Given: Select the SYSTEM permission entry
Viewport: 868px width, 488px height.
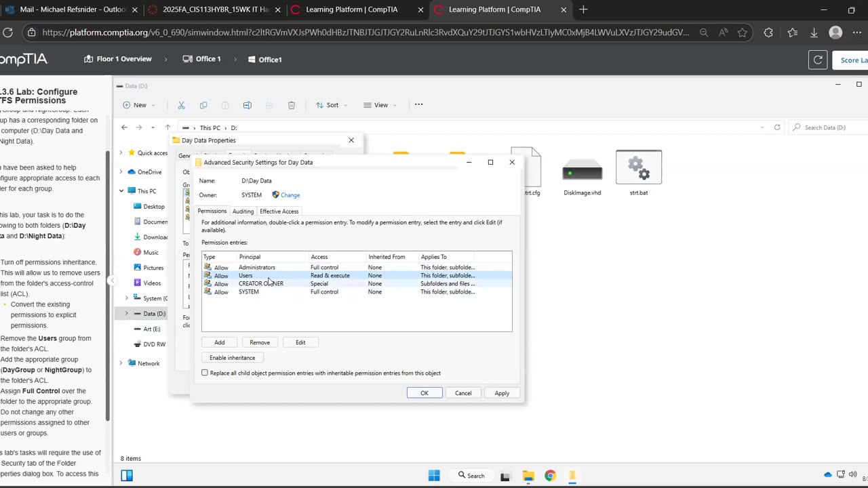Looking at the screenshot, I should pos(357,291).
